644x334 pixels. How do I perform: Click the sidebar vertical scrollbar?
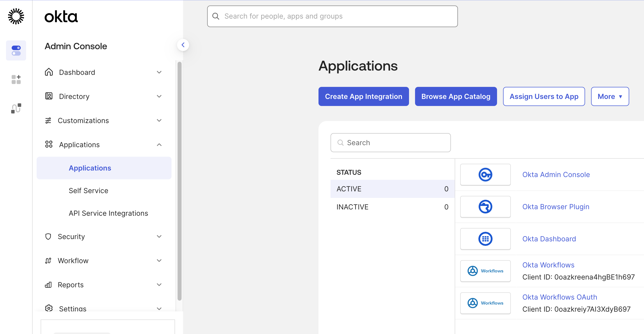(179, 181)
